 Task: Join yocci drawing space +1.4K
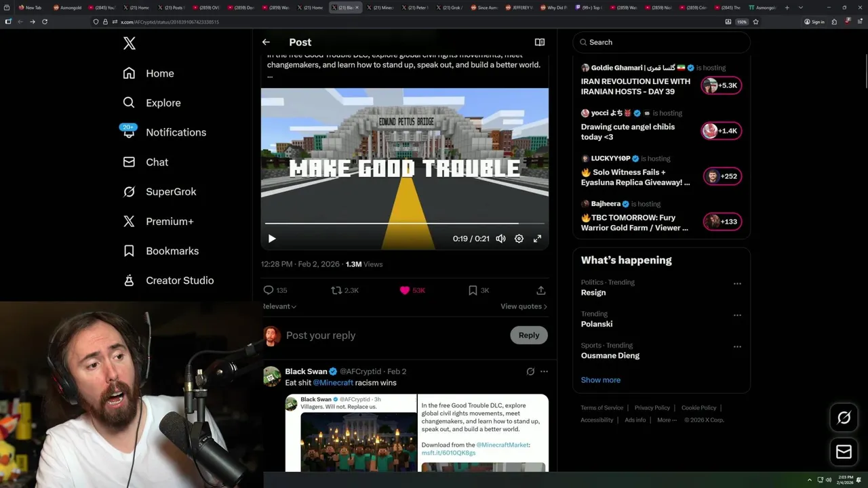[722, 131]
